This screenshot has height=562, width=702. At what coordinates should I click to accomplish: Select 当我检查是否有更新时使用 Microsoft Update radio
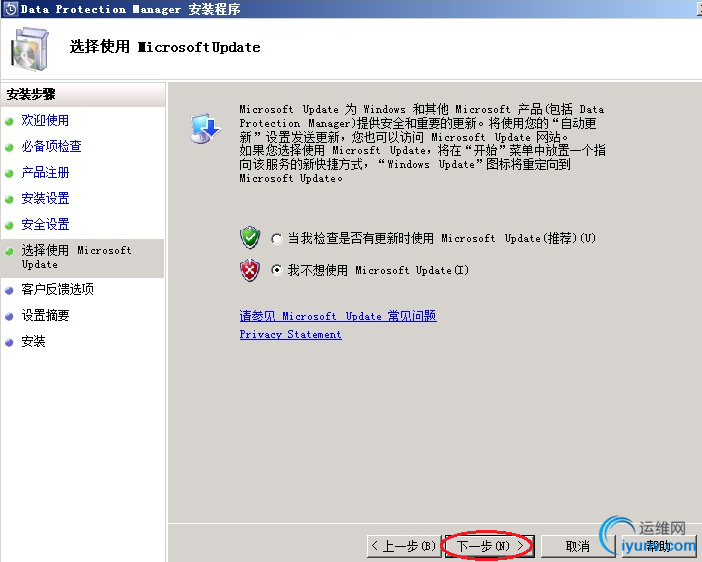(x=277, y=239)
